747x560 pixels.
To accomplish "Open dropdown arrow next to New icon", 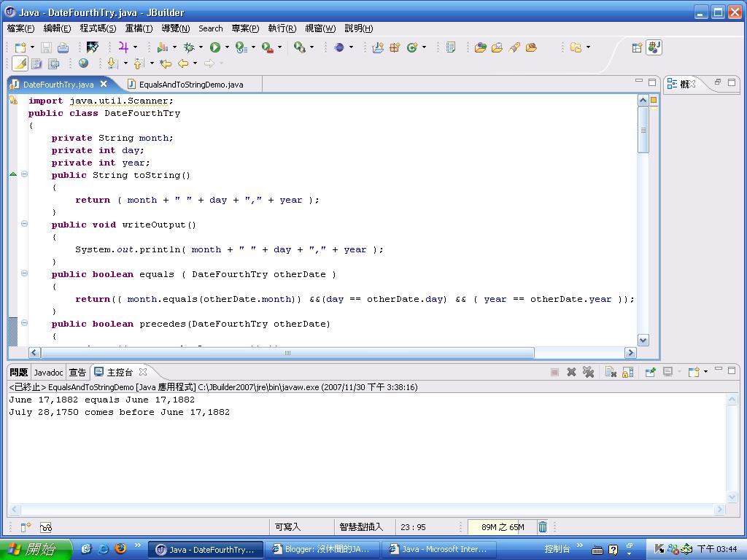I will click(x=32, y=47).
